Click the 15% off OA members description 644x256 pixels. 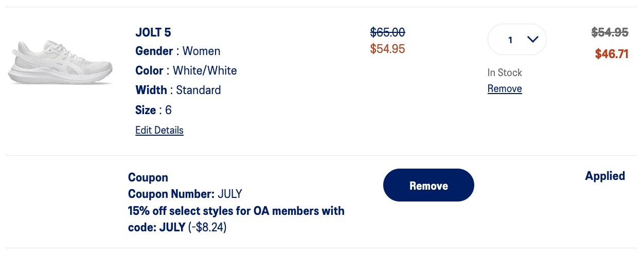(x=236, y=219)
